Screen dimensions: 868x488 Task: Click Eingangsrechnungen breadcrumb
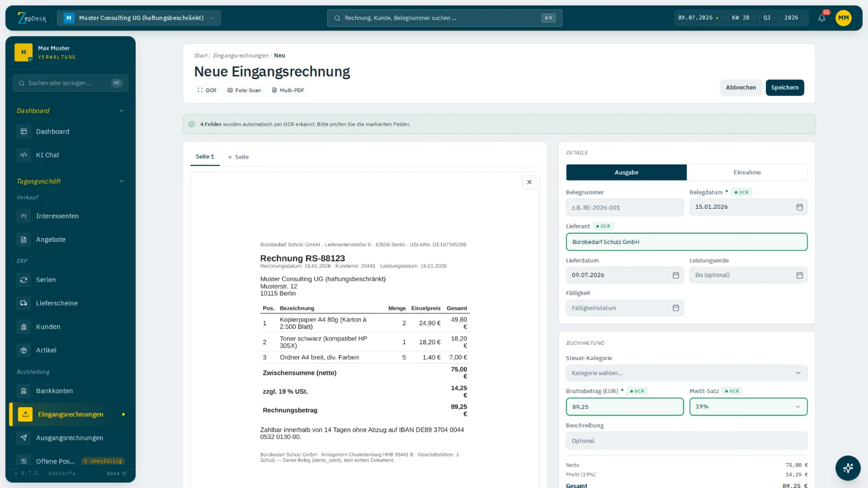tap(240, 55)
